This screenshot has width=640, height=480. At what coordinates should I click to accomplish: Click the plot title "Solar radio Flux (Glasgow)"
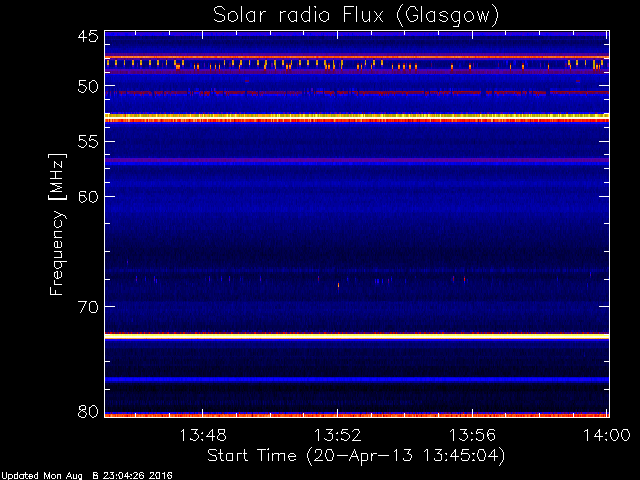(x=356, y=16)
